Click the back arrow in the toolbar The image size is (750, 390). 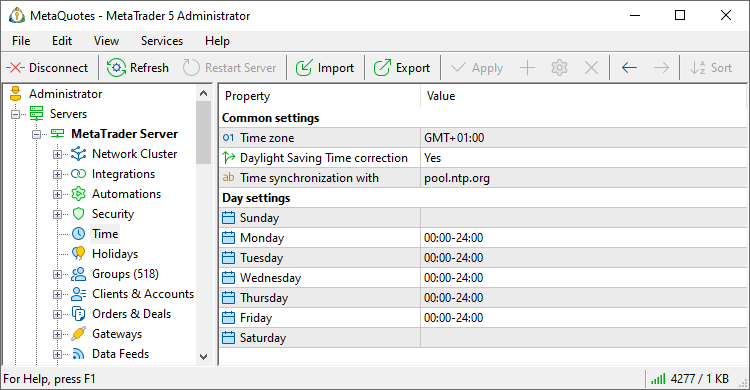tap(629, 68)
